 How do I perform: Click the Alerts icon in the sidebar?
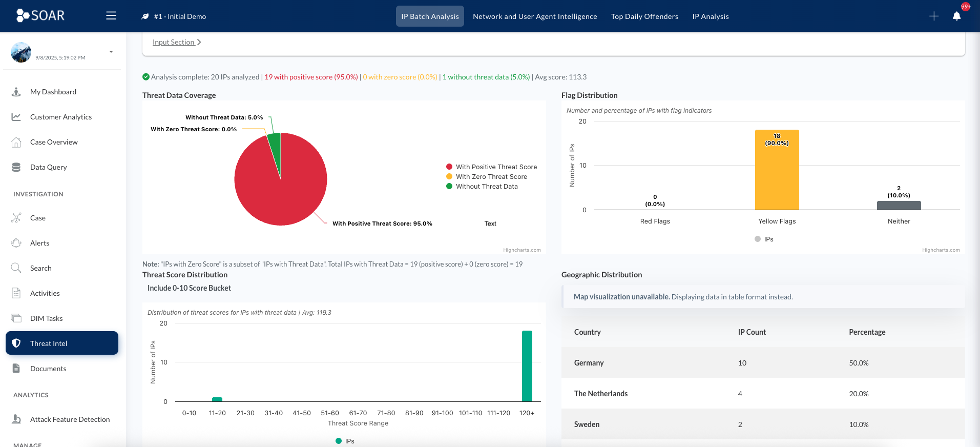(16, 243)
